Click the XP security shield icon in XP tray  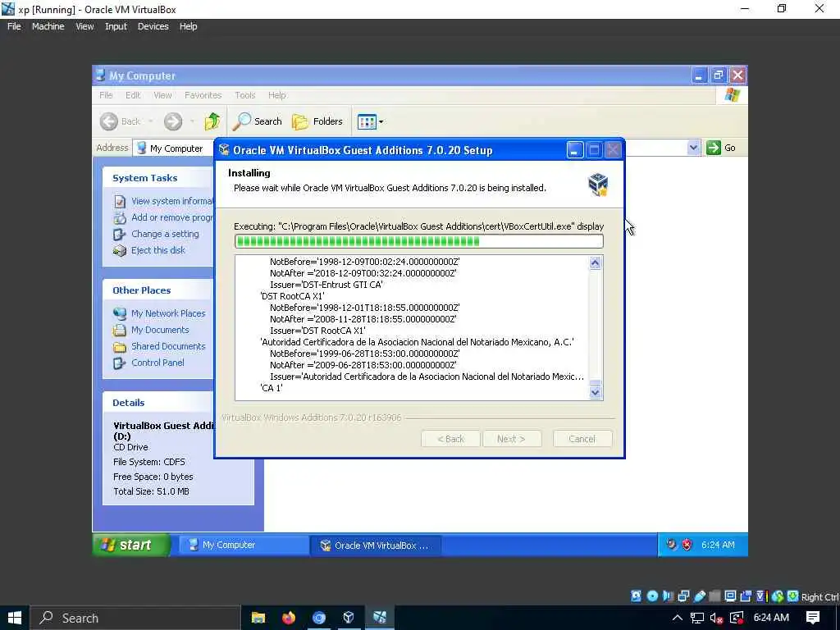coord(687,545)
